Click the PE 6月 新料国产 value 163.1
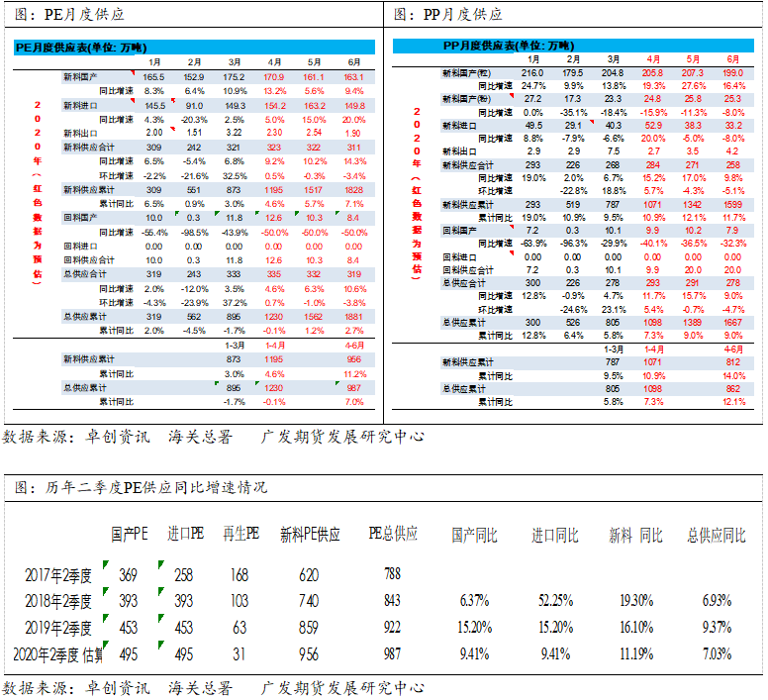Image resolution: width=768 pixels, height=700 pixels. (353, 77)
